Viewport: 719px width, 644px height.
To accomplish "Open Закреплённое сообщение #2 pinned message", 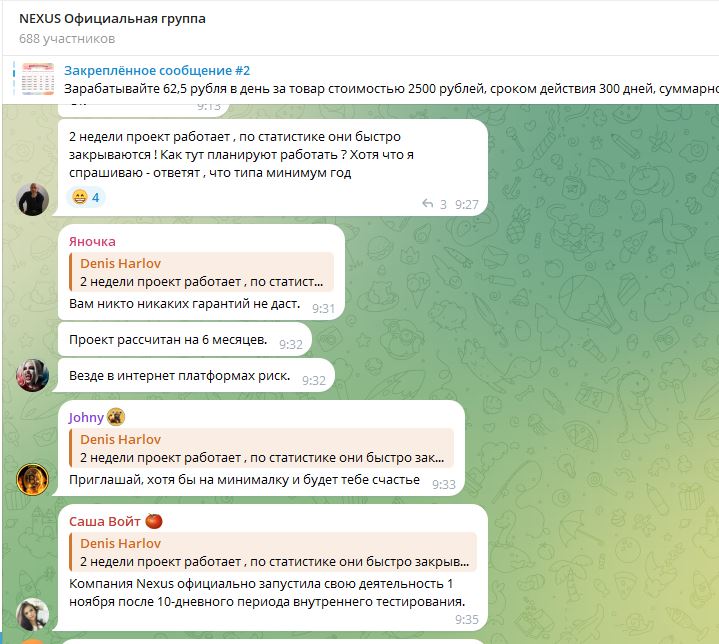I will [x=157, y=71].
